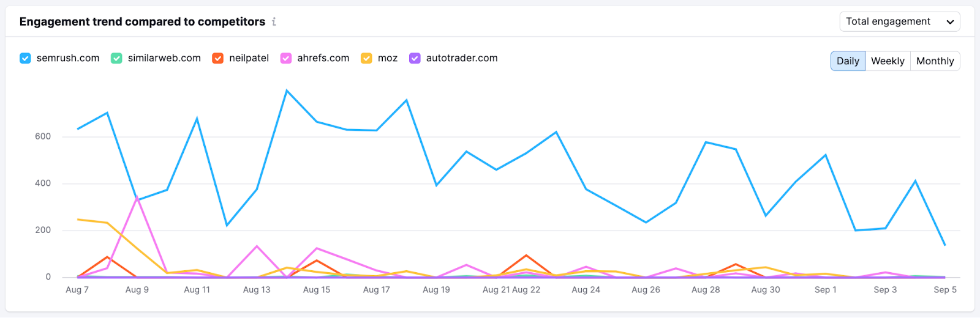Uncheck the moz legend checkbox
This screenshot has height=318, width=980.
coord(366,58)
